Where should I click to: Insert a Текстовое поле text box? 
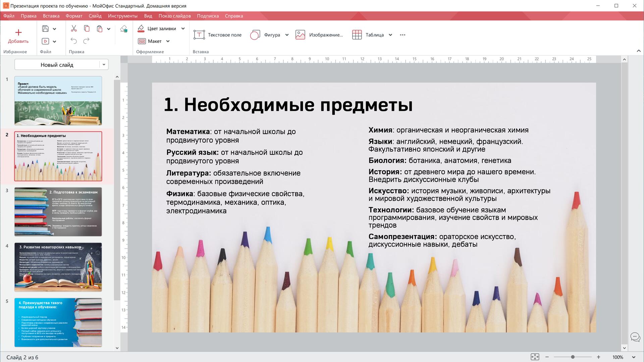(217, 35)
